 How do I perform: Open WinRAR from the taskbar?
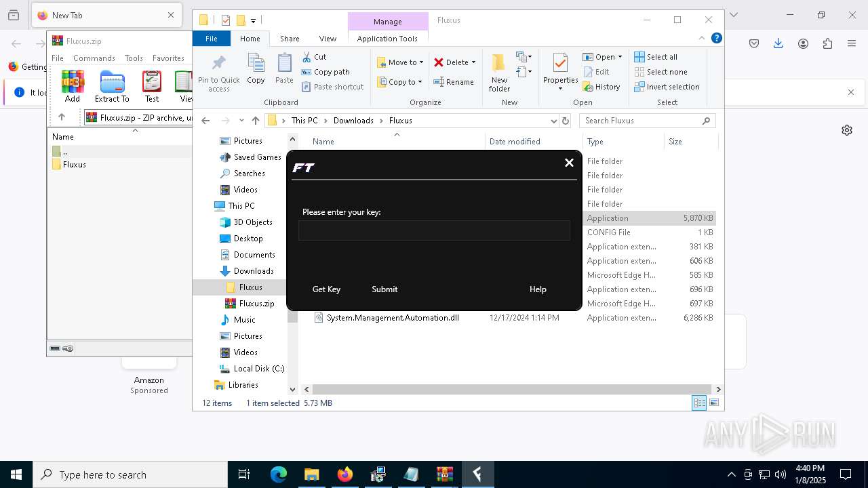pos(444,474)
